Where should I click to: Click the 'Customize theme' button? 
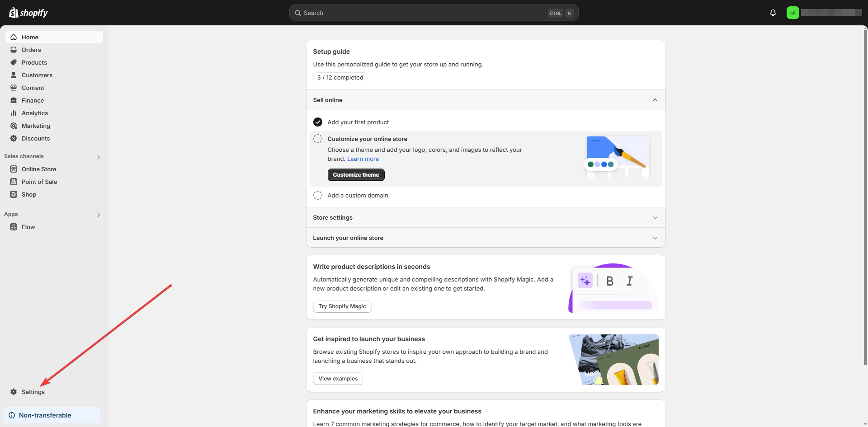click(356, 175)
